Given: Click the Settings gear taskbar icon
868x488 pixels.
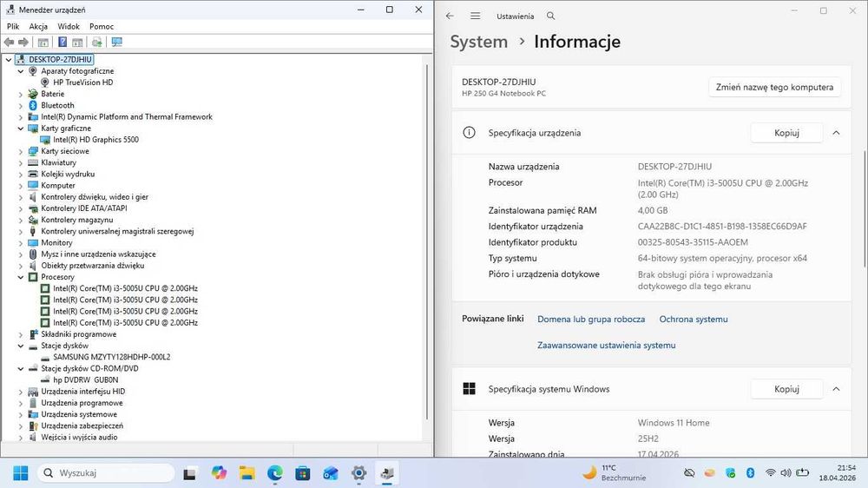Looking at the screenshot, I should (x=358, y=472).
